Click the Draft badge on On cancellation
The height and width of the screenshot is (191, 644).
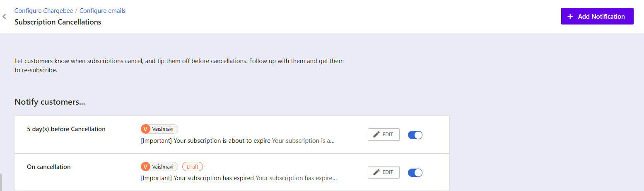[193, 167]
